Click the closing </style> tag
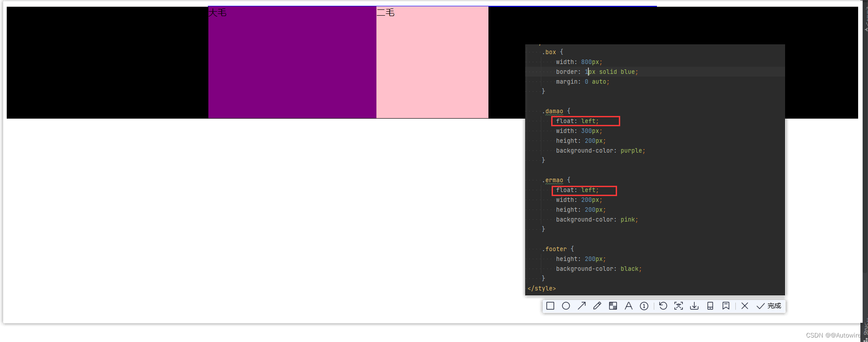Viewport: 868px width, 342px height. (542, 288)
